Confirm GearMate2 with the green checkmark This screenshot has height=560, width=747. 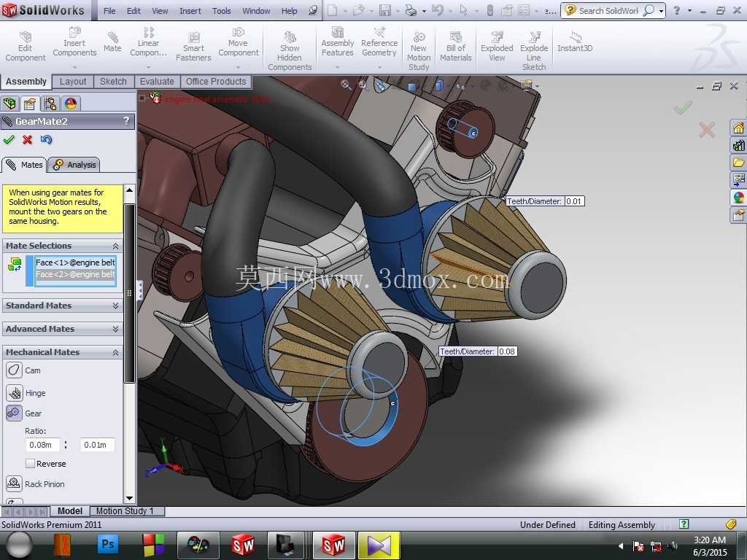9,139
